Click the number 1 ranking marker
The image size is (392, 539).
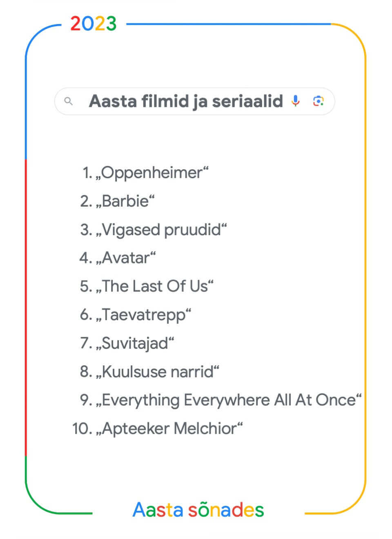87,173
